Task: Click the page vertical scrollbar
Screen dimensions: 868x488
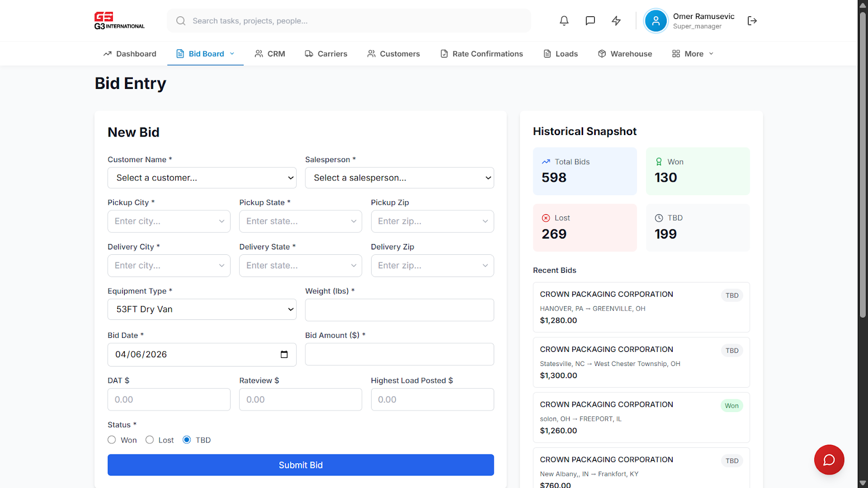Action: point(863,163)
